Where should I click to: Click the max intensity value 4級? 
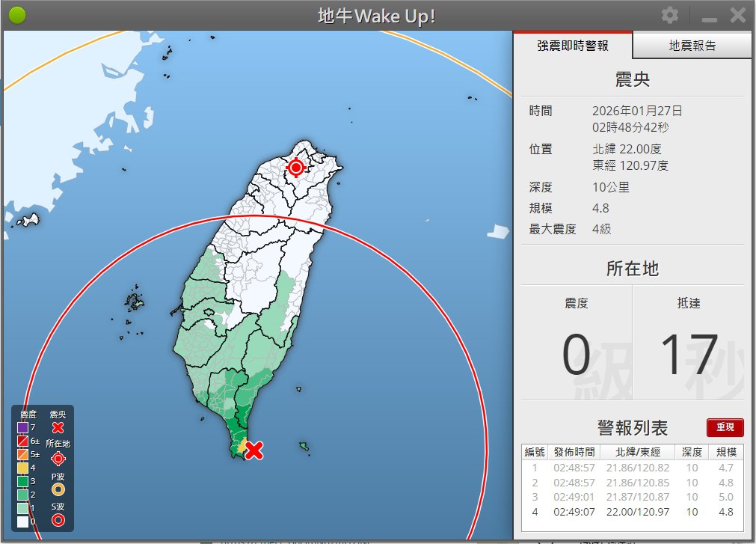pos(602,229)
